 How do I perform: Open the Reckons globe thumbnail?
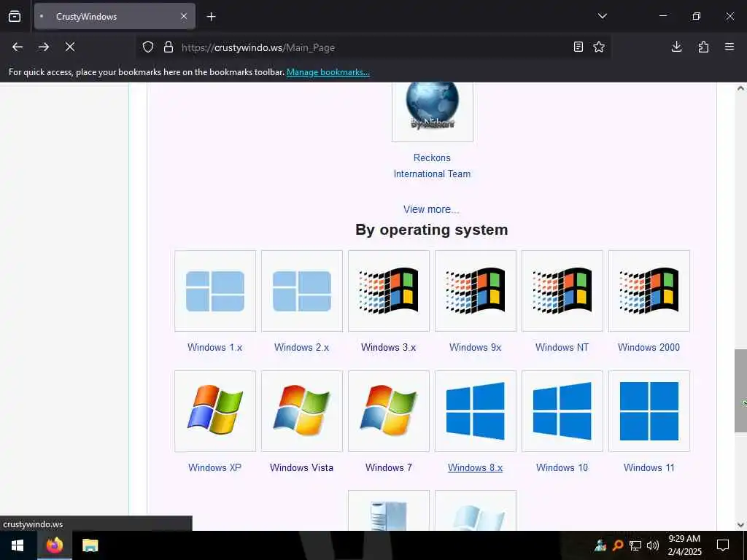[x=432, y=112]
